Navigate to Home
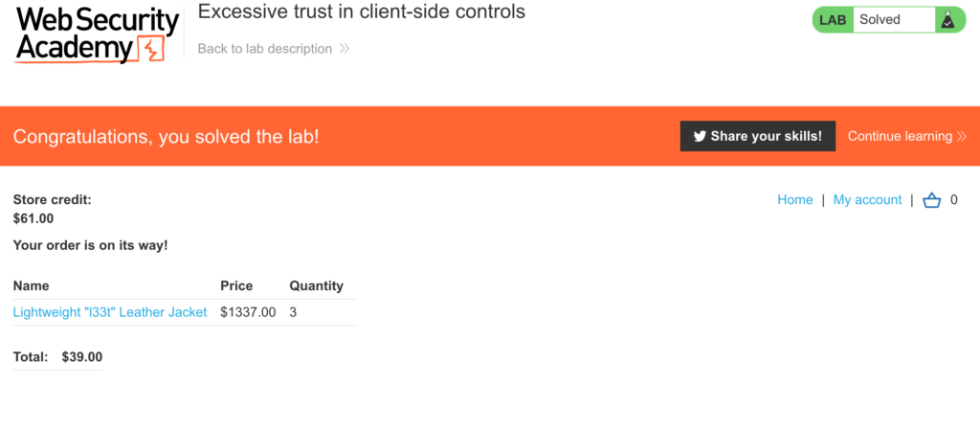 [x=795, y=200]
